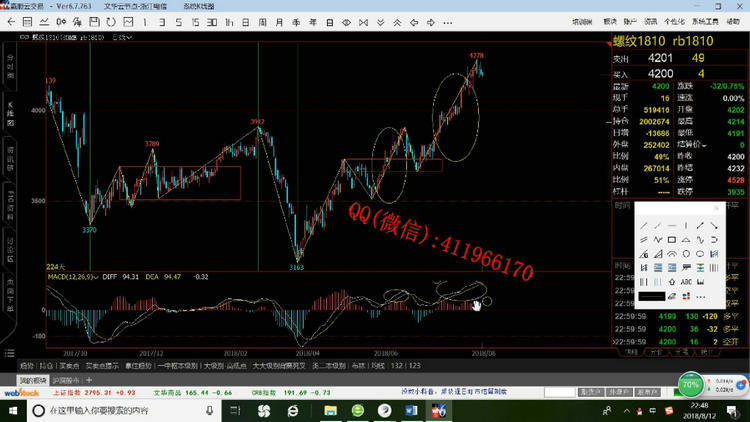This screenshot has height=422, width=750.
Task: Click the black line style selector
Action: [x=652, y=296]
